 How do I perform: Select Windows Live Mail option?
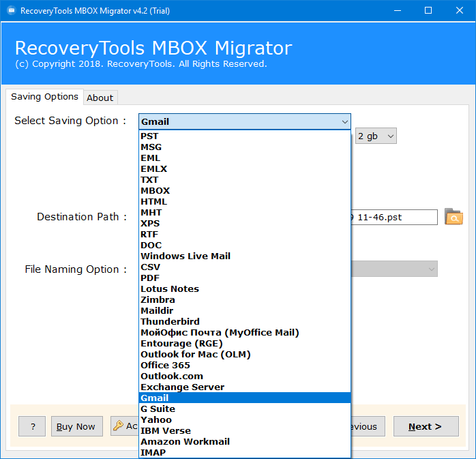[245, 256]
